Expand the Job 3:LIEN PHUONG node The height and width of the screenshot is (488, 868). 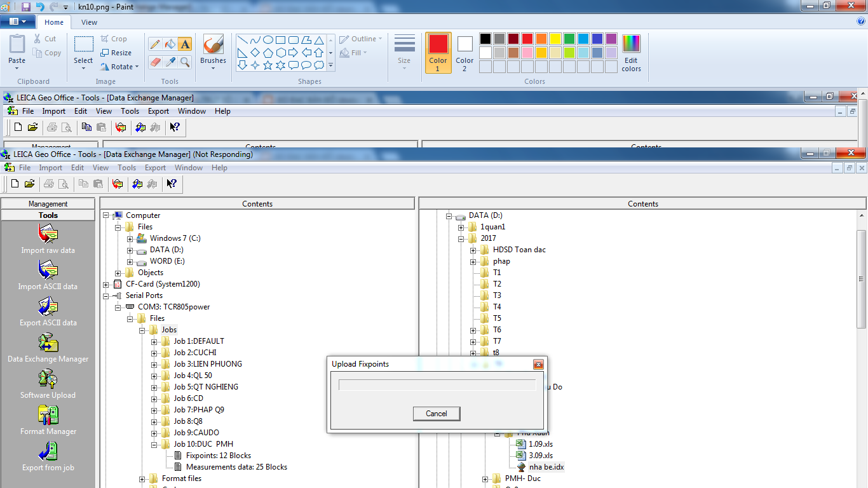(x=154, y=364)
